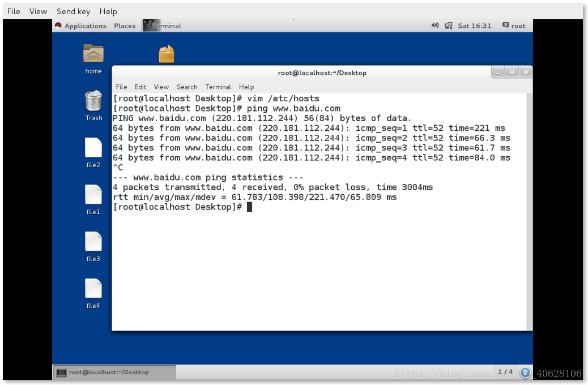Open the terminal's Edit menu
Image resolution: width=588 pixels, height=385 pixels.
140,87
